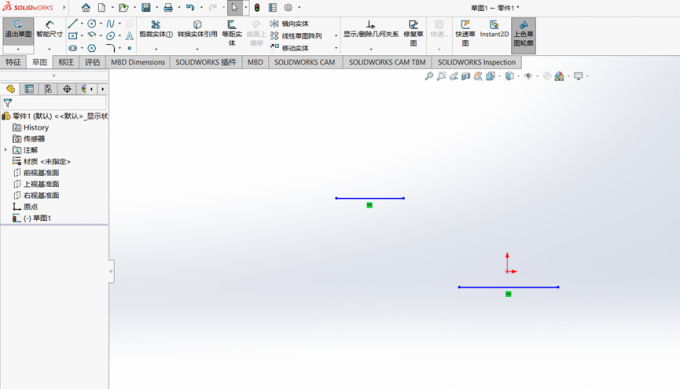This screenshot has width=680, height=389.
Task: Toggle Instant2D mode
Action: (494, 29)
